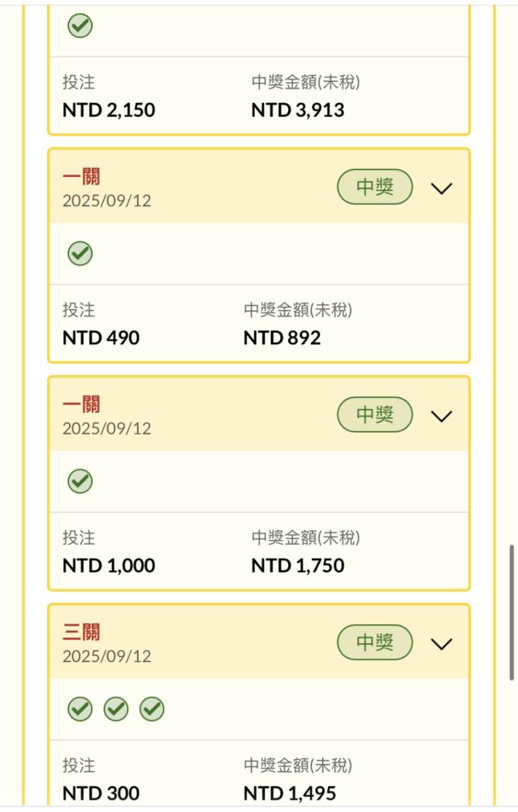
Task: Select the red 三關 title
Action: pos(81,632)
